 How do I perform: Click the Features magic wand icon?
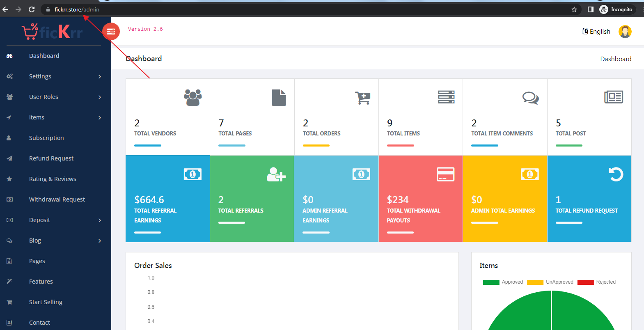coord(9,282)
